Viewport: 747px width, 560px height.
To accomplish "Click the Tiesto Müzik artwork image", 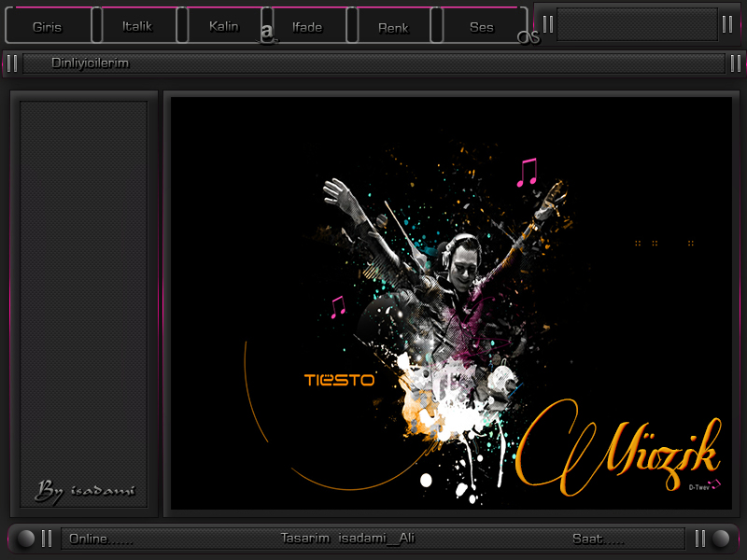I will (451, 303).
